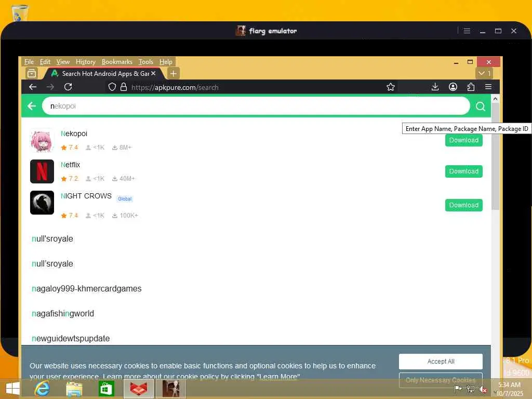The height and width of the screenshot is (399, 532).
Task: Select the newguidewtspupdate suggestion
Action: click(x=71, y=339)
